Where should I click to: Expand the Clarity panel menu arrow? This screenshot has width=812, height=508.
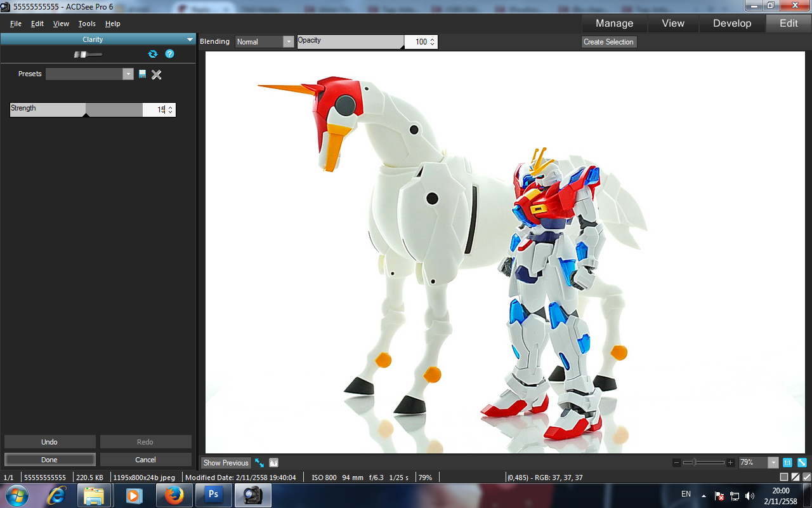coord(190,39)
